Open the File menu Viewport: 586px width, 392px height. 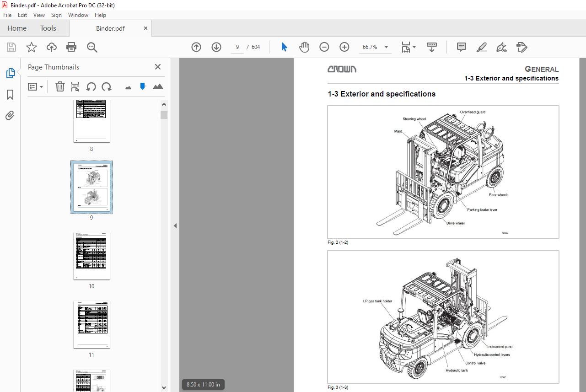click(x=7, y=15)
